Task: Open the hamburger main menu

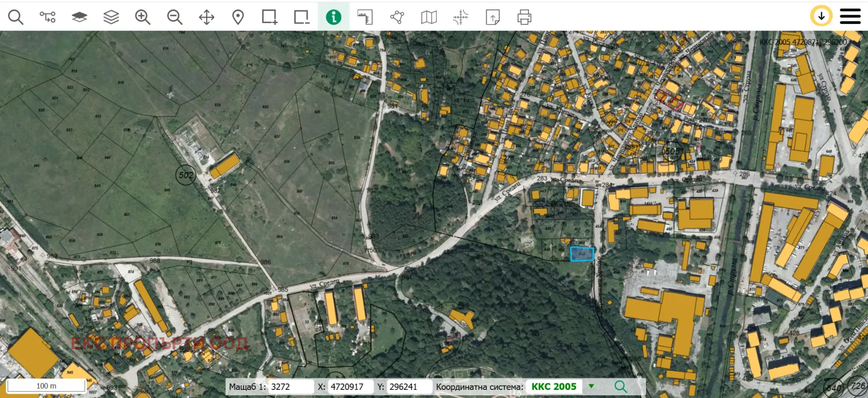Action: (x=850, y=16)
